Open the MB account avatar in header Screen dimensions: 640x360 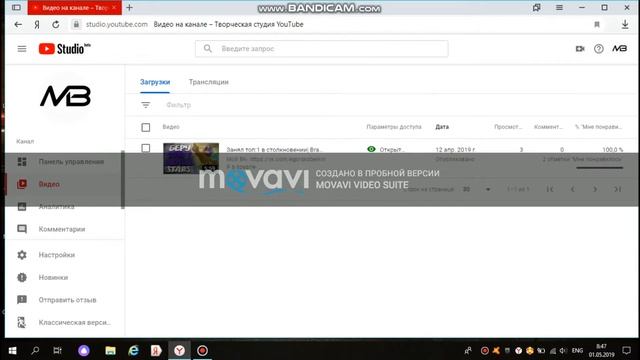click(619, 49)
